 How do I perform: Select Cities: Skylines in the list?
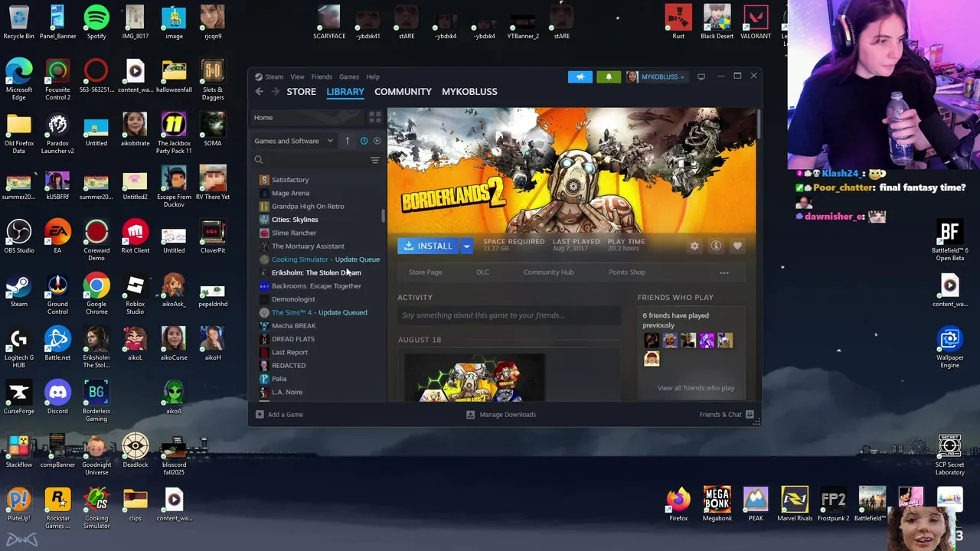[295, 220]
